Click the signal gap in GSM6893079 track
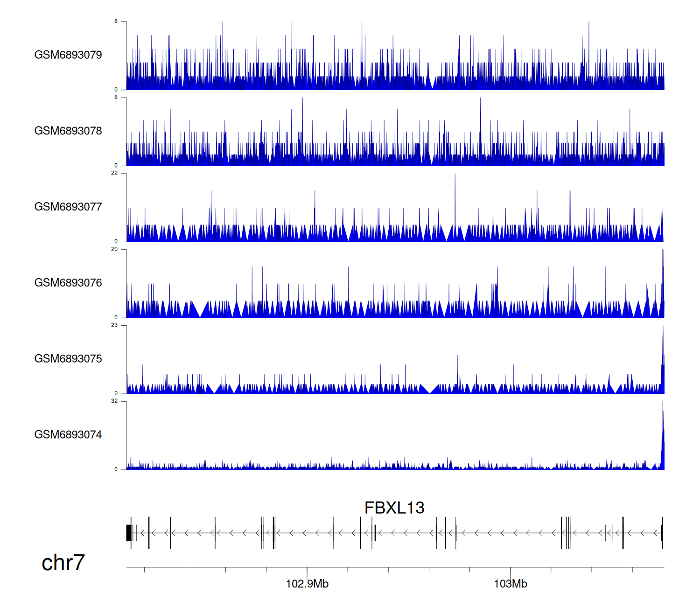This screenshot has width=700, height=616. click(433, 84)
